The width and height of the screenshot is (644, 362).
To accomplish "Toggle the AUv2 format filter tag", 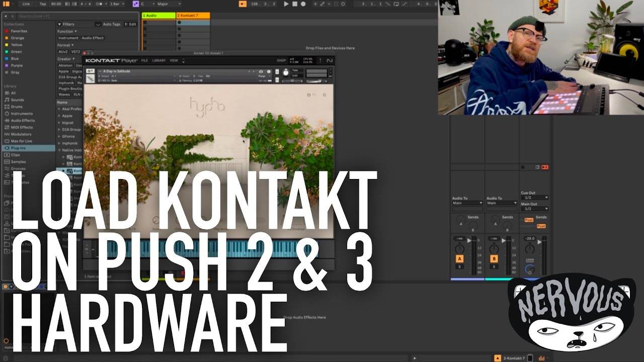I will click(x=63, y=52).
